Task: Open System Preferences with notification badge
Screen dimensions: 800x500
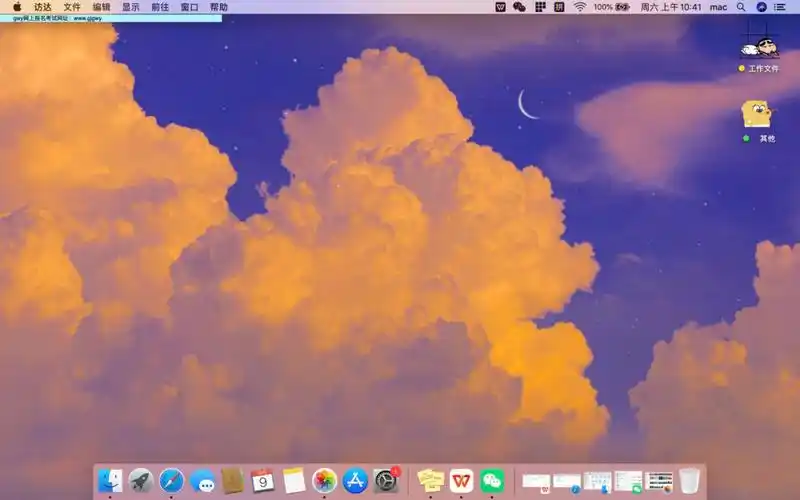Action: click(x=386, y=481)
